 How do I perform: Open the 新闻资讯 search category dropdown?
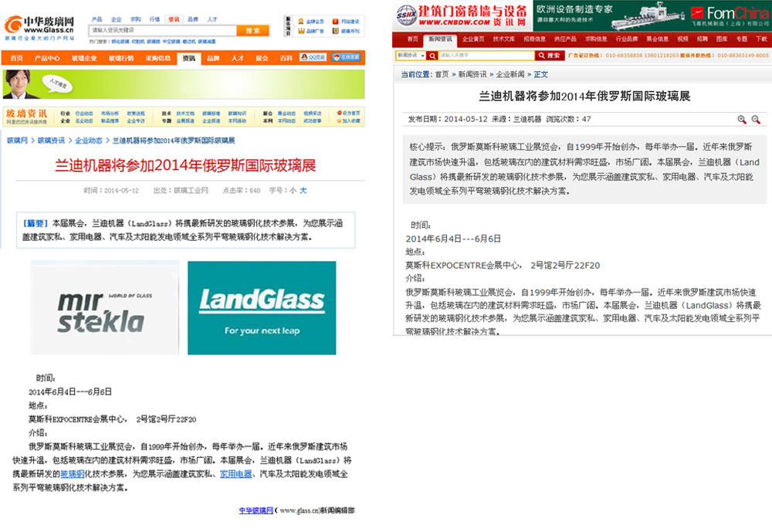point(411,56)
